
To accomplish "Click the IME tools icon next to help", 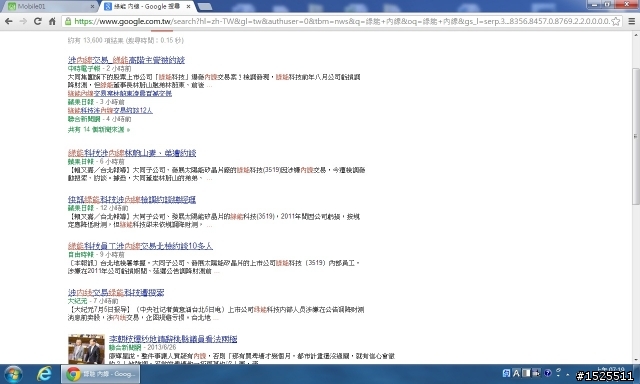I will click(x=536, y=373).
